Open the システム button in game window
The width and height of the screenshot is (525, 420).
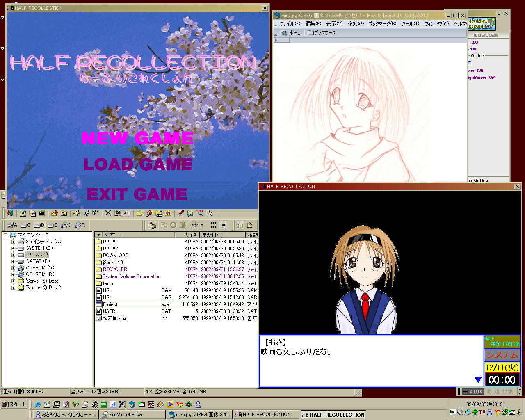pyautogui.click(x=502, y=355)
